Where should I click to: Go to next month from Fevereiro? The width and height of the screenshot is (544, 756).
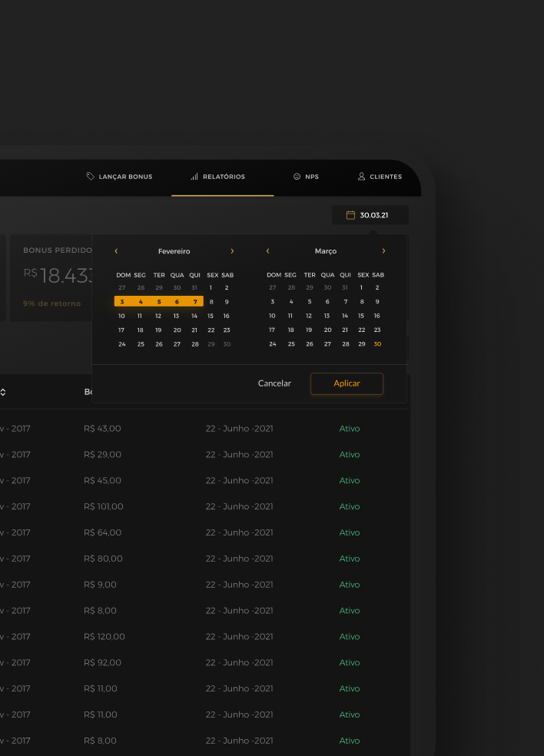[x=232, y=251]
